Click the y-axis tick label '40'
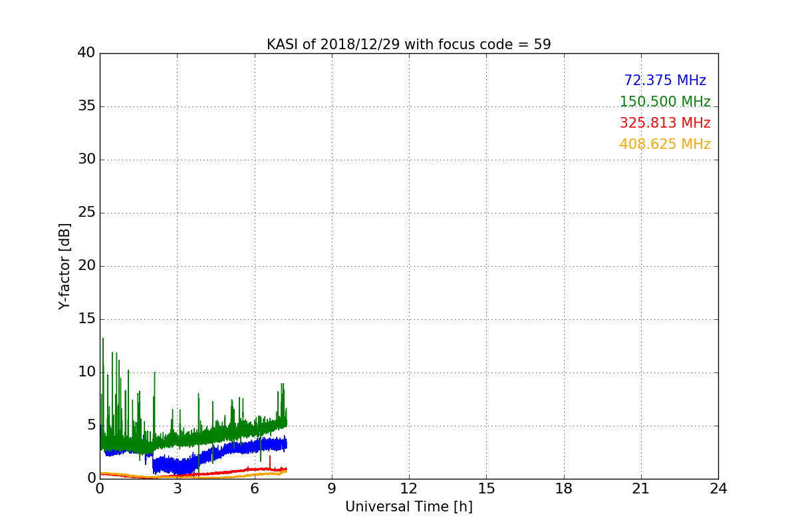This screenshot has height=532, width=798. tap(86, 53)
